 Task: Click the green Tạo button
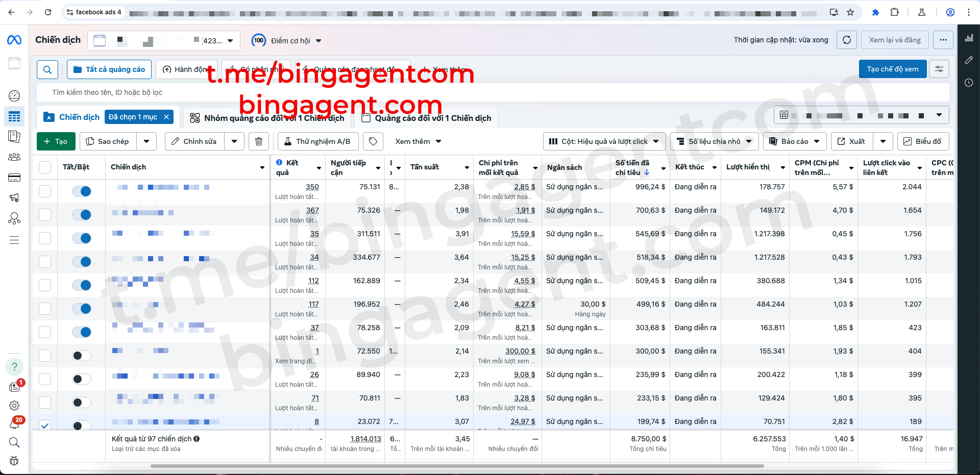[x=56, y=141]
